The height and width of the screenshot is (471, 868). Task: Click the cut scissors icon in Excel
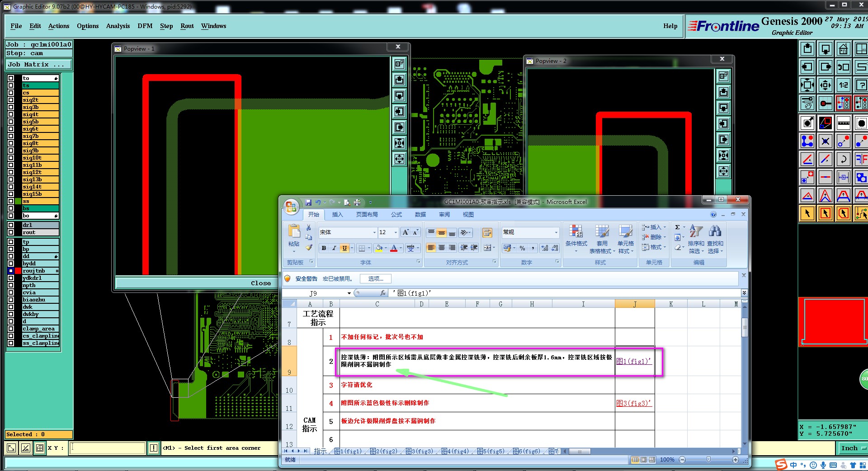coord(309,227)
